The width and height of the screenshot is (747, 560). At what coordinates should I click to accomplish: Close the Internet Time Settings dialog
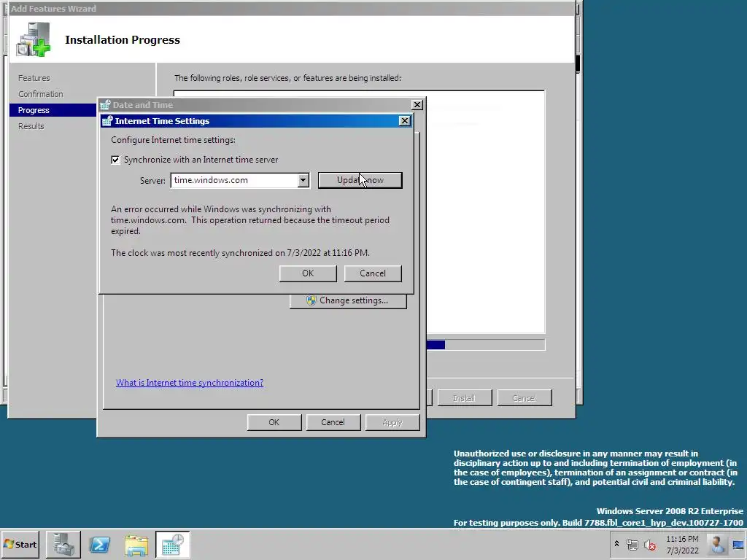(x=404, y=121)
